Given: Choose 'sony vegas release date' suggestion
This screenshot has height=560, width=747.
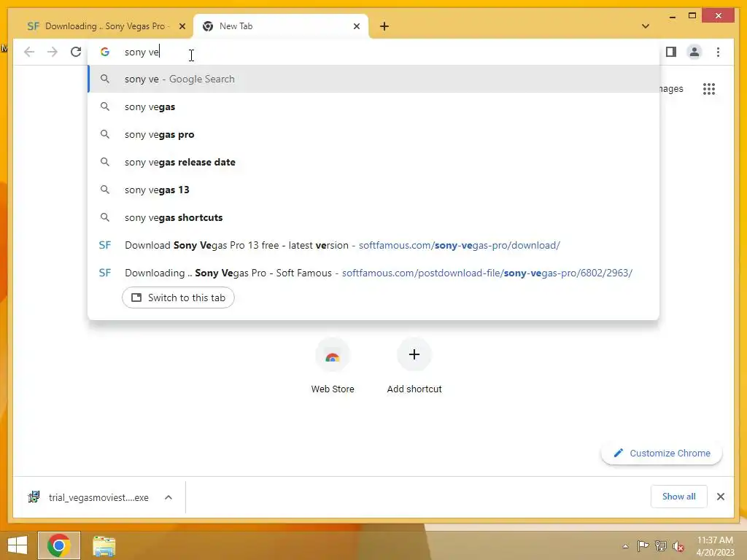Looking at the screenshot, I should (373, 162).
